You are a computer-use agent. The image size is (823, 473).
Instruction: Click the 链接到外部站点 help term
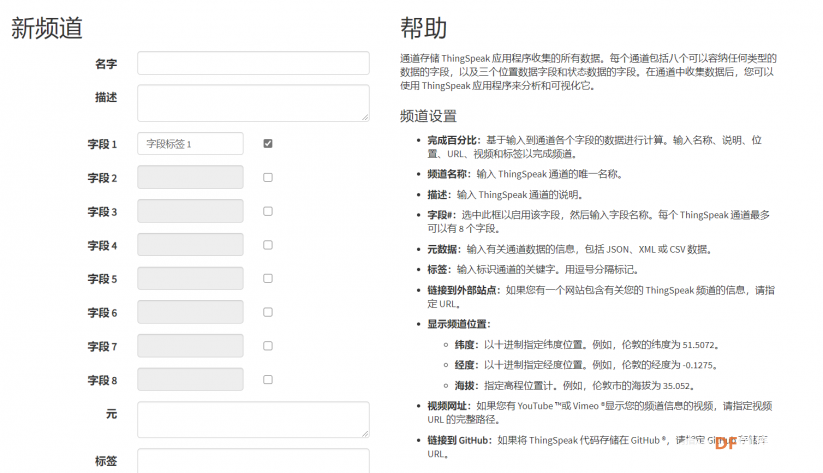(x=462, y=290)
